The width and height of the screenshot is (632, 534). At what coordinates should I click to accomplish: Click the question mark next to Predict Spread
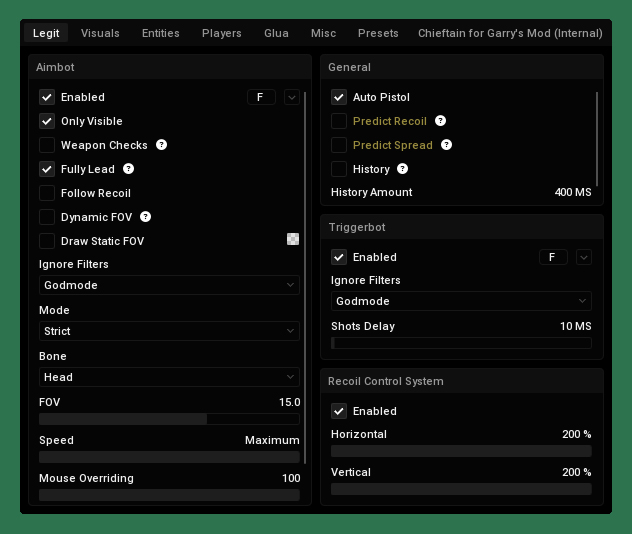tap(446, 145)
